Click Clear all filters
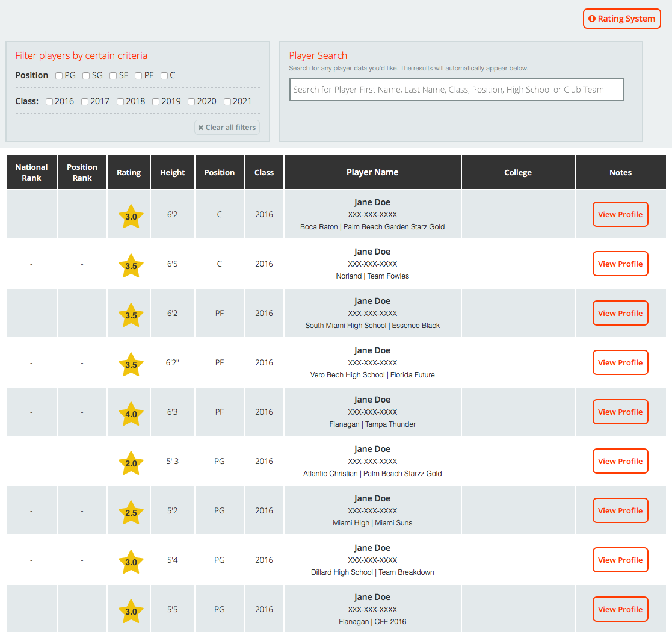 click(x=227, y=128)
